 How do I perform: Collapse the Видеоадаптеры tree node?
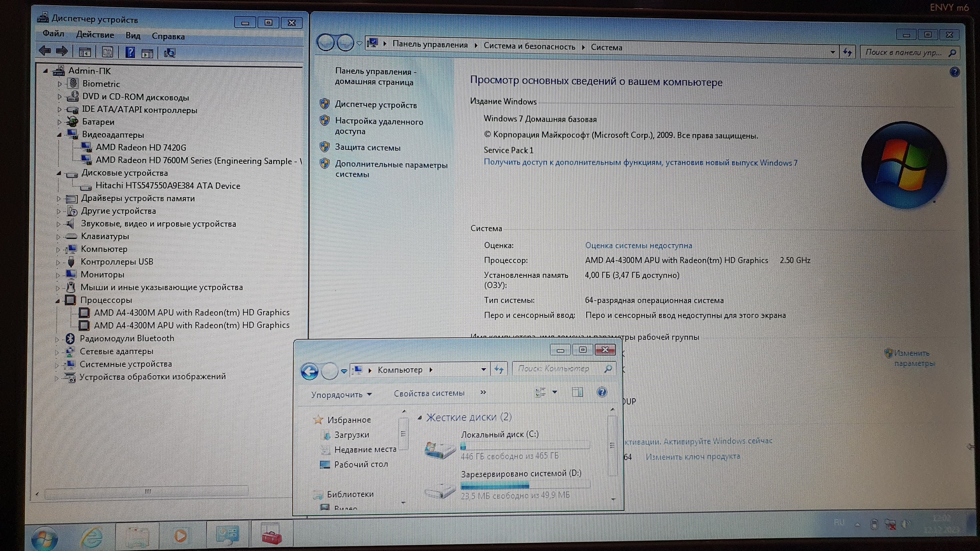59,135
